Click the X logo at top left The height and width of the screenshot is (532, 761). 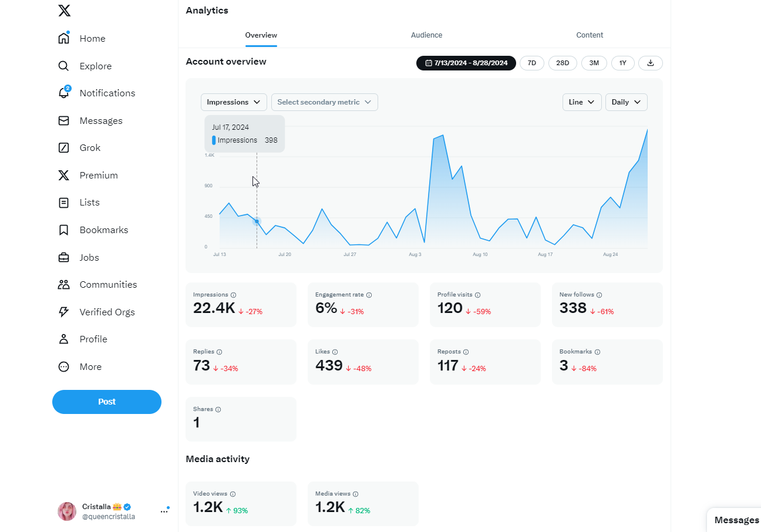(x=64, y=10)
